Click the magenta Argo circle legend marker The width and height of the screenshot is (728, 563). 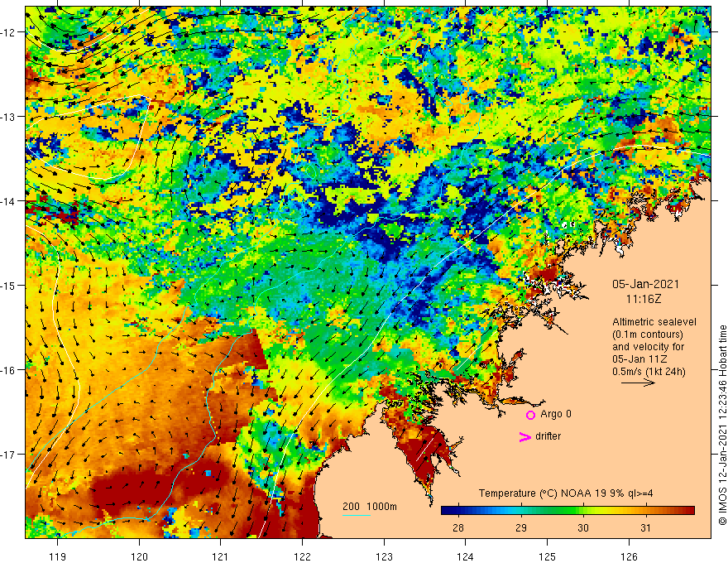530,415
